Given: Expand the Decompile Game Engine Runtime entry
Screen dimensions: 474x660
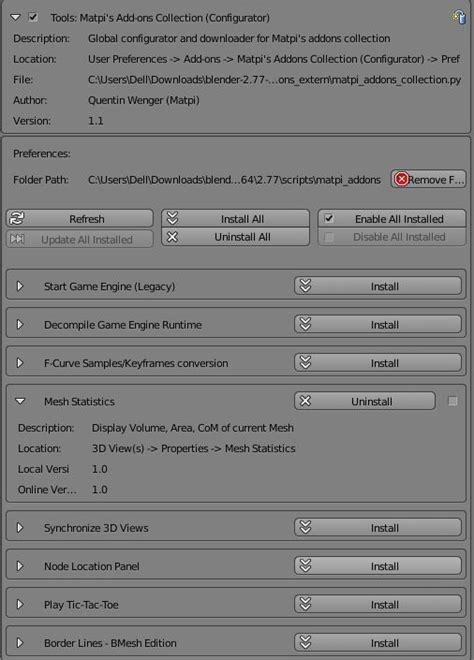Looking at the screenshot, I should point(20,325).
